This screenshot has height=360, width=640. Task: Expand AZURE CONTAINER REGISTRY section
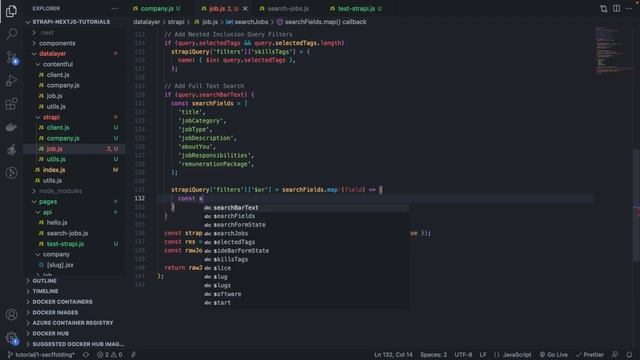73,323
